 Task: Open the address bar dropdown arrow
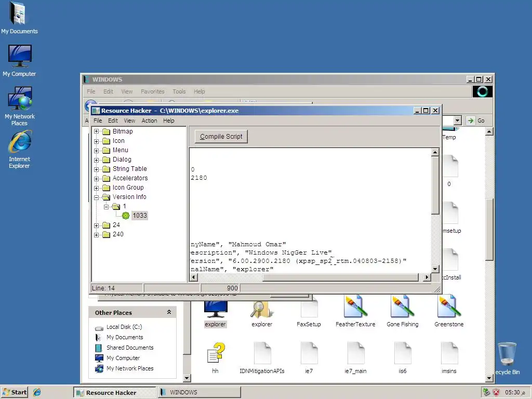point(457,121)
